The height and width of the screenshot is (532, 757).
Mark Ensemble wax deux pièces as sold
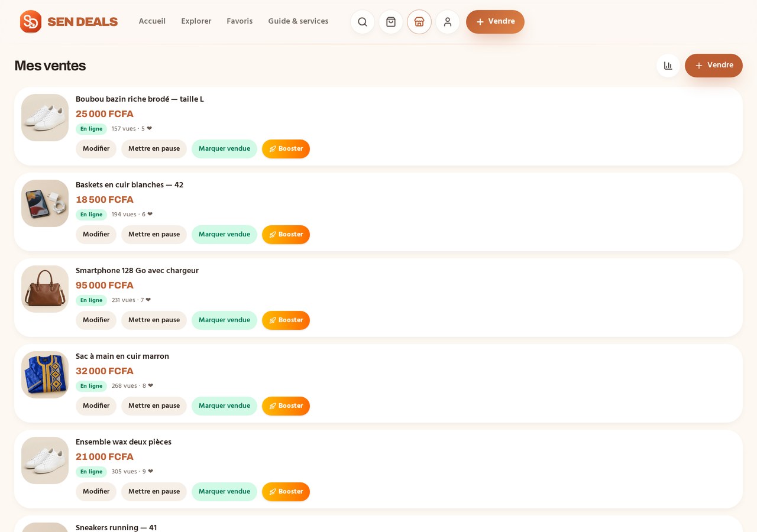pos(224,492)
